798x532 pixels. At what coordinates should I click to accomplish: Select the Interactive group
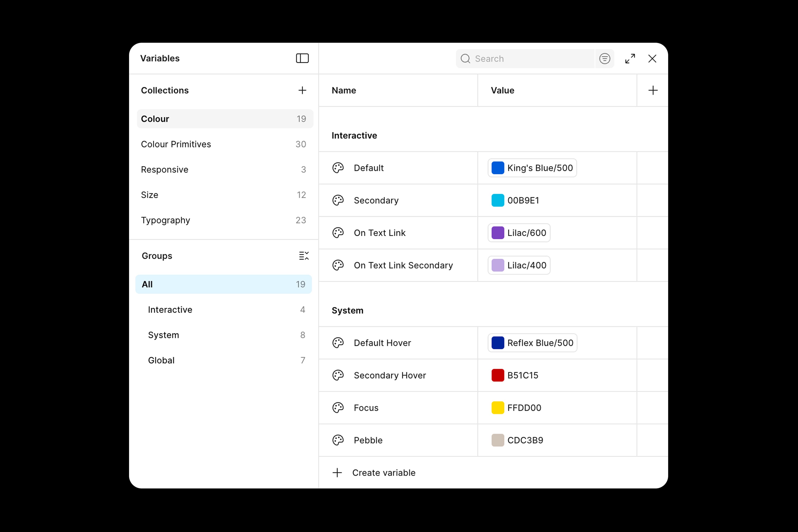click(170, 309)
